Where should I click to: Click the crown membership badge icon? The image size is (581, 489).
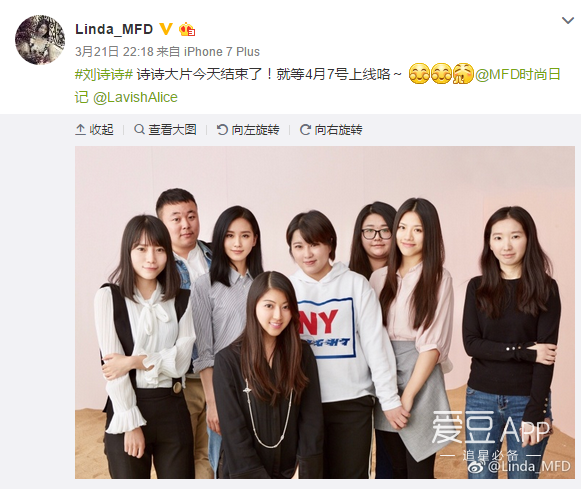(x=187, y=29)
